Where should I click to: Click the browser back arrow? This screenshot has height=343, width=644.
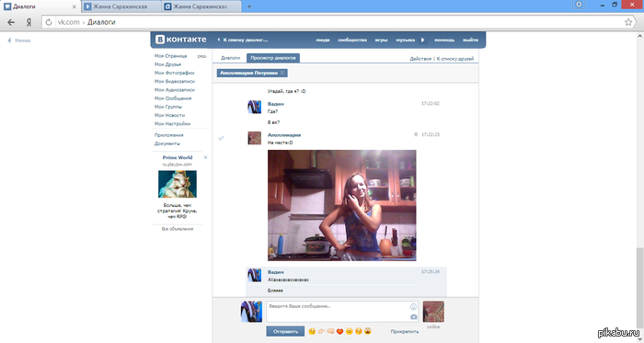tap(11, 22)
